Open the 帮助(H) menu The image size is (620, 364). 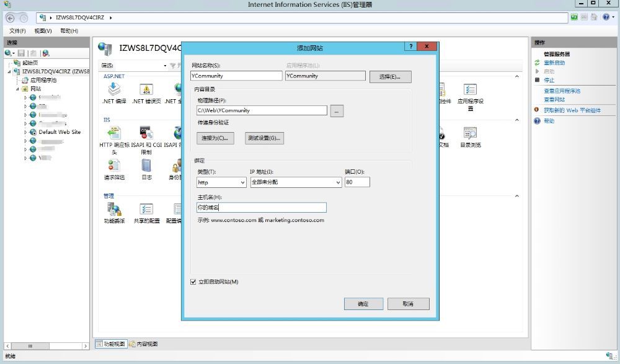click(x=69, y=31)
